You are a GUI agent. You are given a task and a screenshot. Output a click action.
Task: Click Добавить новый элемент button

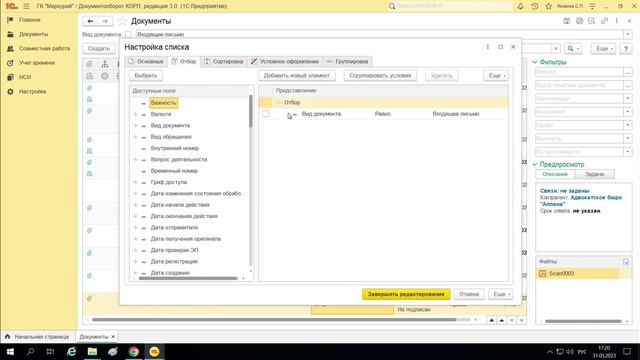[x=297, y=76]
